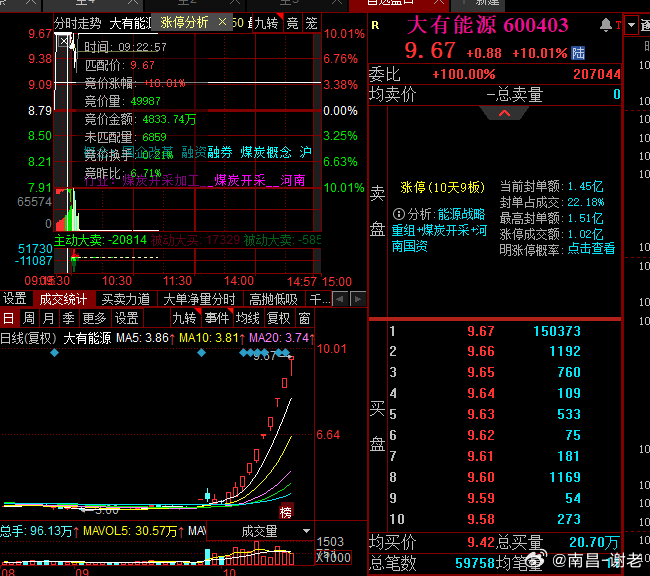Click the red T marker next to the bell
This screenshot has width=650, height=576.
pyautogui.click(x=618, y=25)
